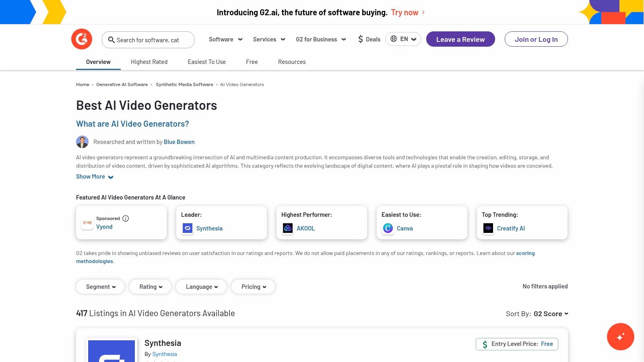
Task: Click the Leave a Review button
Action: [460, 39]
